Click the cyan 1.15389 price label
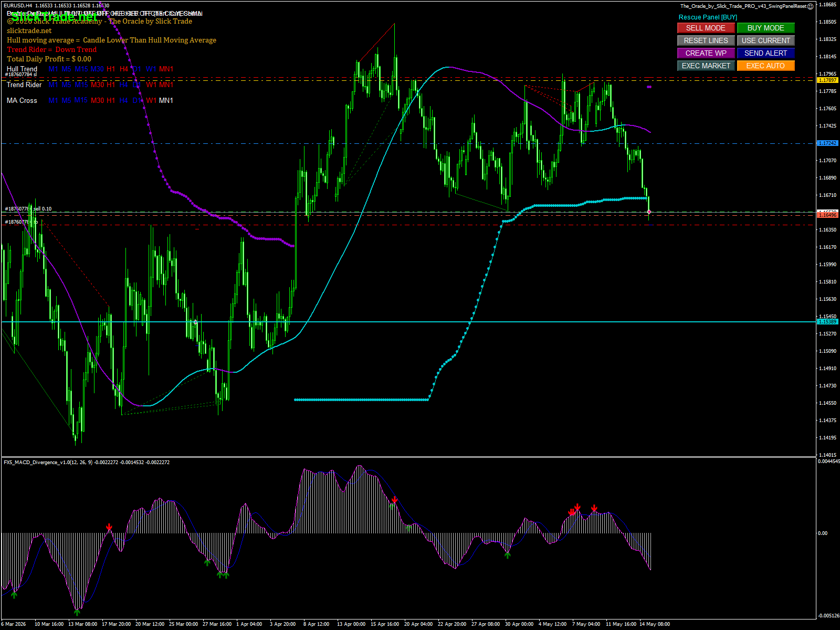This screenshot has height=630, width=840. [828, 321]
